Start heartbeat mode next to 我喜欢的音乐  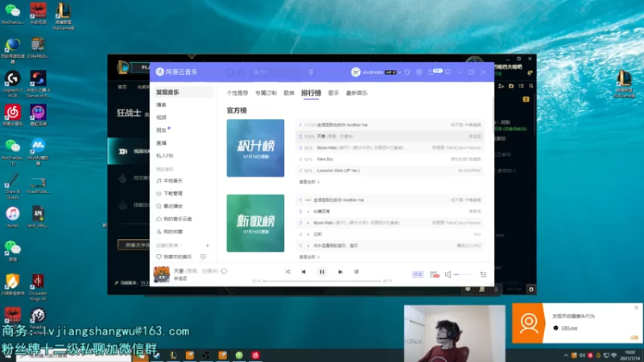click(204, 257)
